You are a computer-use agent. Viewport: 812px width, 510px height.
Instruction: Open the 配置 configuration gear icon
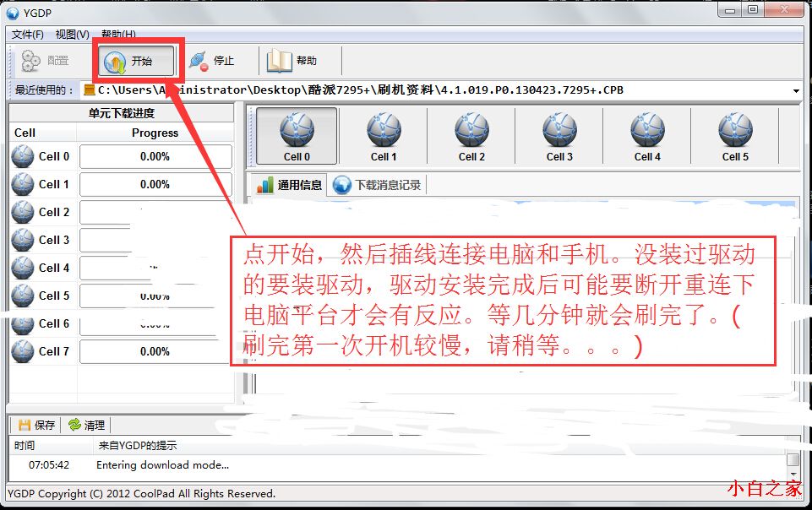30,61
